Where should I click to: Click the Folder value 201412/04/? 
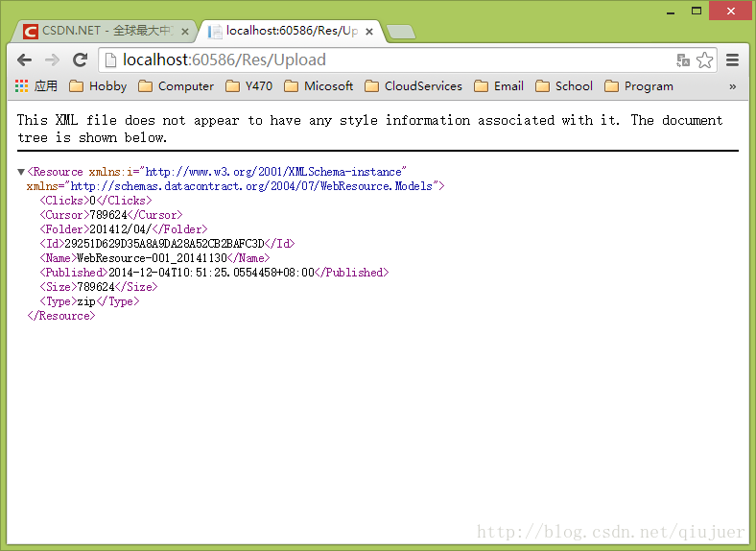[121, 229]
